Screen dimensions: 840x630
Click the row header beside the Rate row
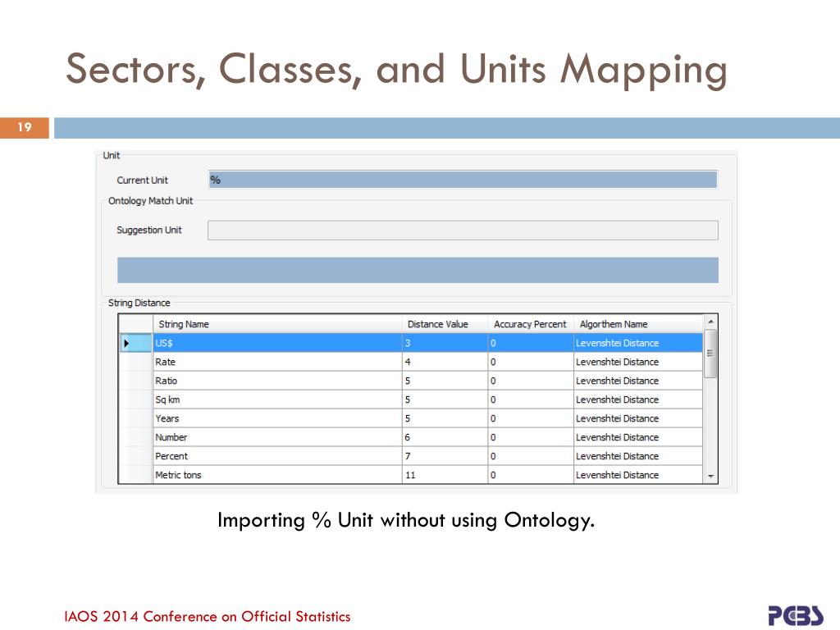click(x=135, y=362)
